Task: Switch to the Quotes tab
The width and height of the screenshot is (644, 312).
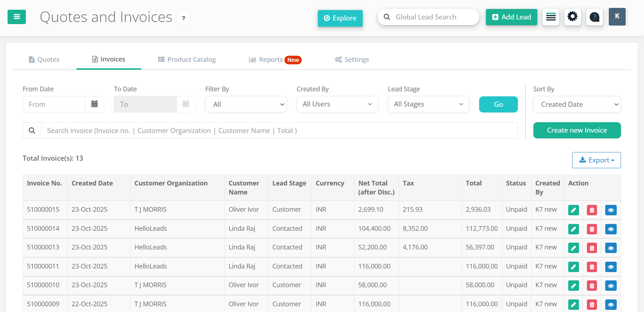Action: click(44, 60)
